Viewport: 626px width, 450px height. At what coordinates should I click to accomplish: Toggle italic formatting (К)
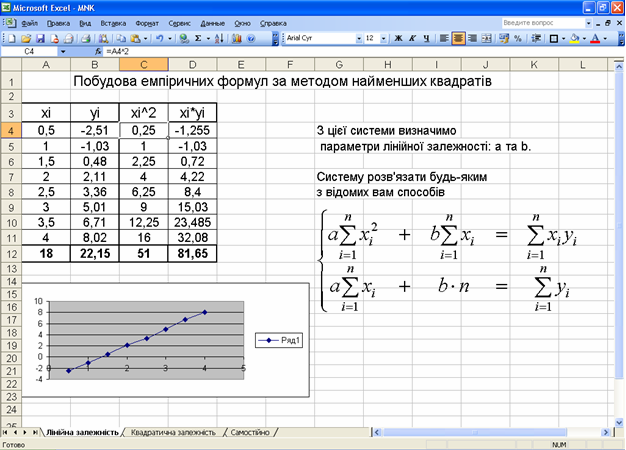click(x=412, y=38)
